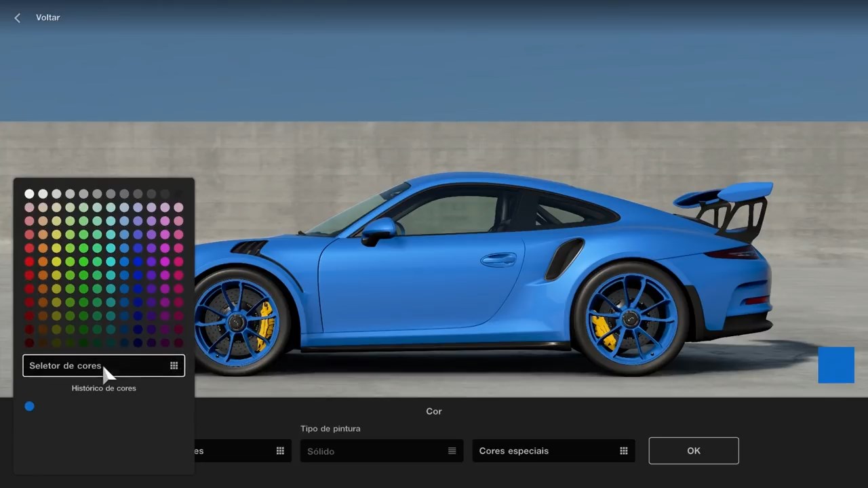
Task: Open the Seletor de cores field
Action: tap(104, 365)
